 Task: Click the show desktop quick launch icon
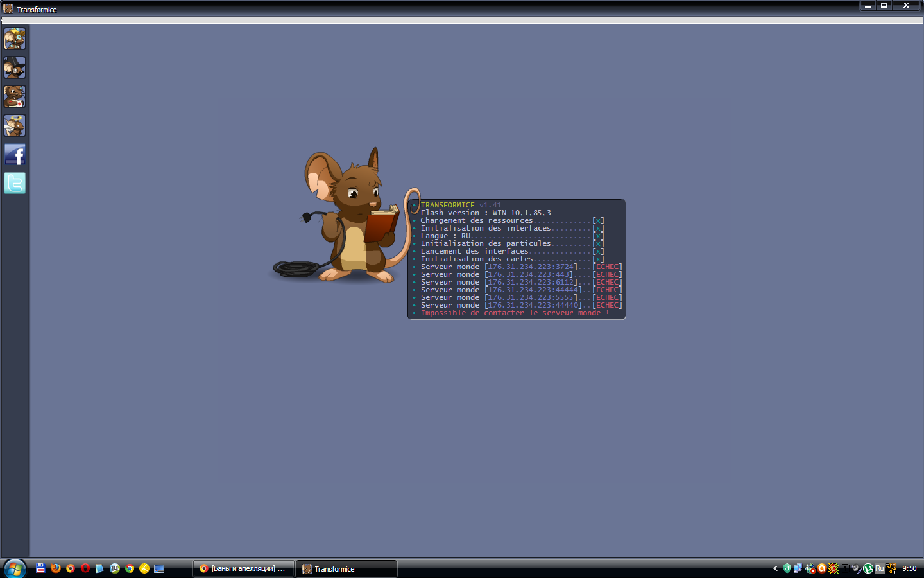coord(159,568)
